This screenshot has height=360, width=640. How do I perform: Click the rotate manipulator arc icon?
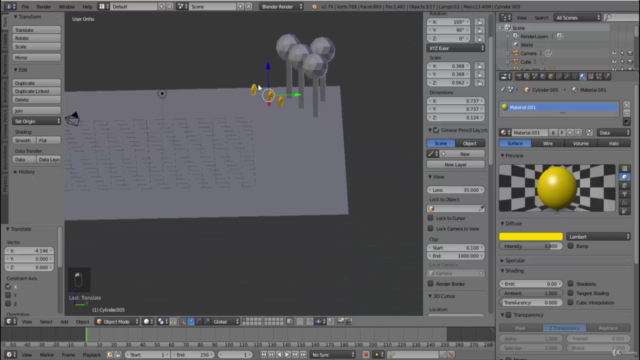[x=199, y=322]
